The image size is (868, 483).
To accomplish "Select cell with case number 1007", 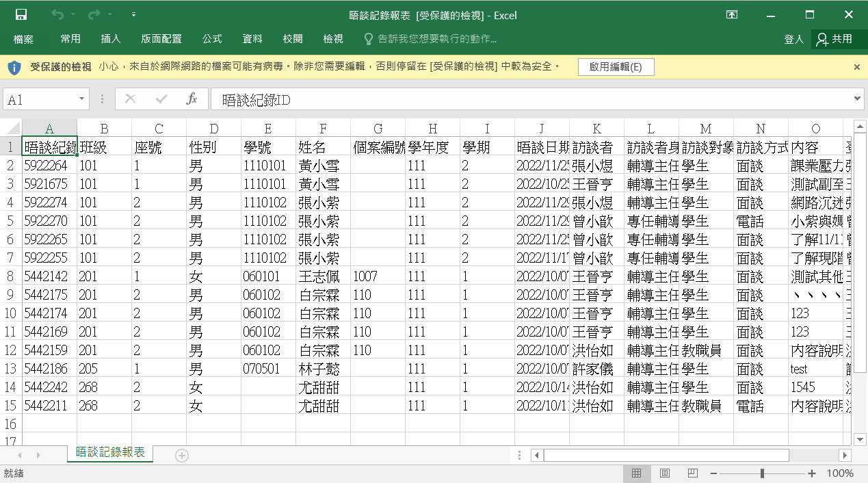I will [x=378, y=276].
